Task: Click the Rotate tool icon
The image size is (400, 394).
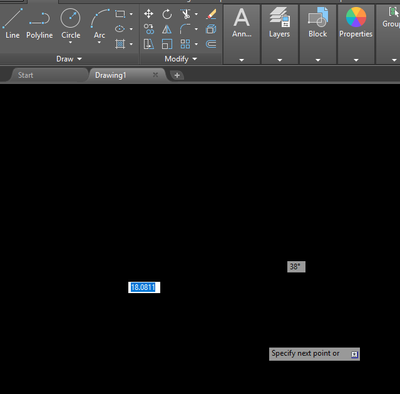Action: click(x=167, y=14)
